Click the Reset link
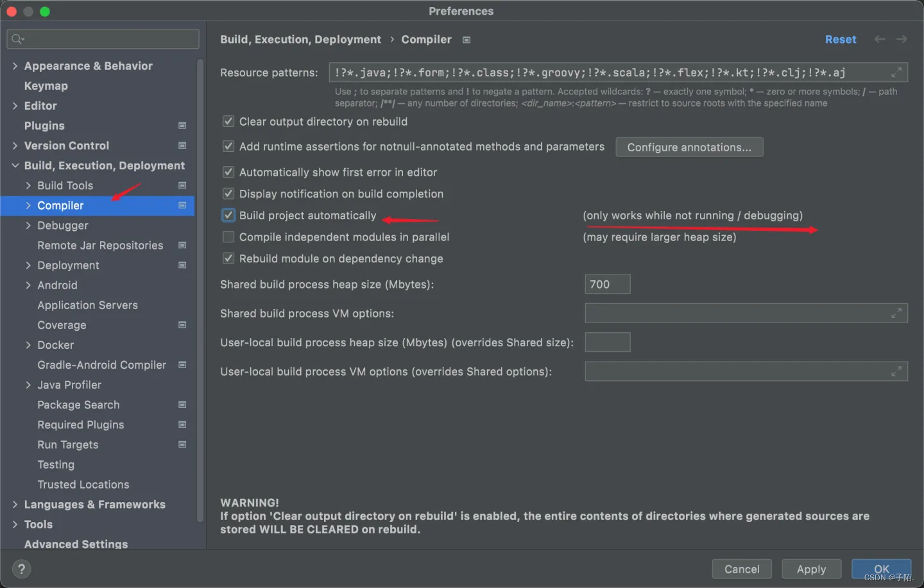 [841, 39]
